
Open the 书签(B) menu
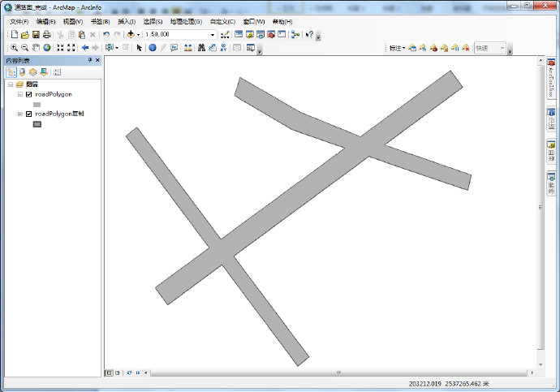click(100, 22)
